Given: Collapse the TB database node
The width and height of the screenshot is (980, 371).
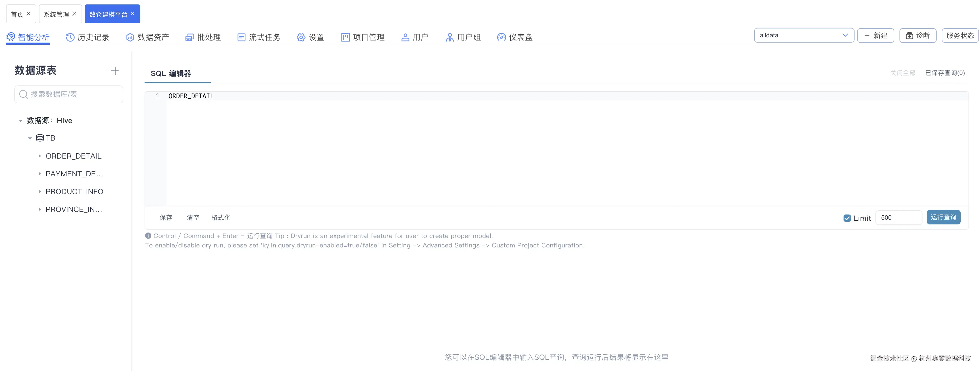Looking at the screenshot, I should pyautogui.click(x=30, y=138).
